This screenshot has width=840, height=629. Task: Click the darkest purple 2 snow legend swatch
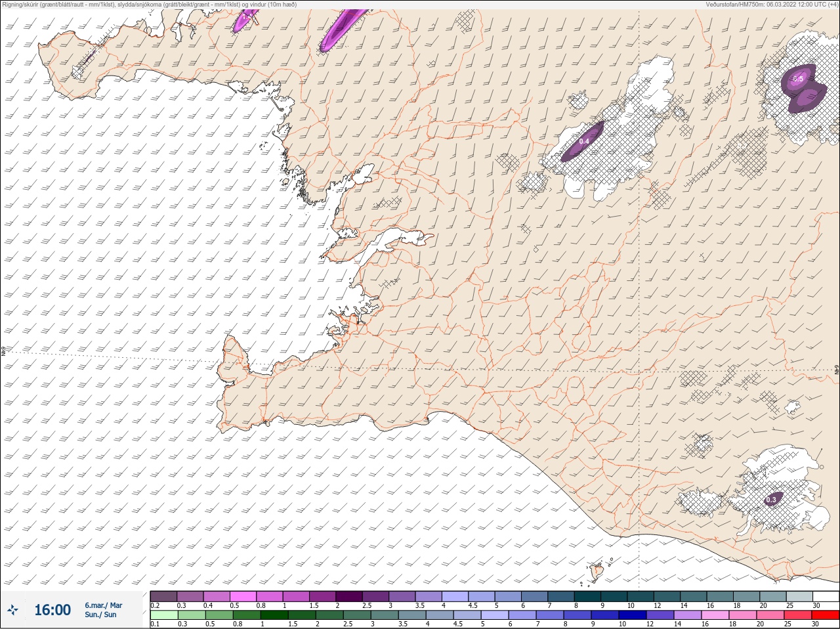(x=349, y=596)
